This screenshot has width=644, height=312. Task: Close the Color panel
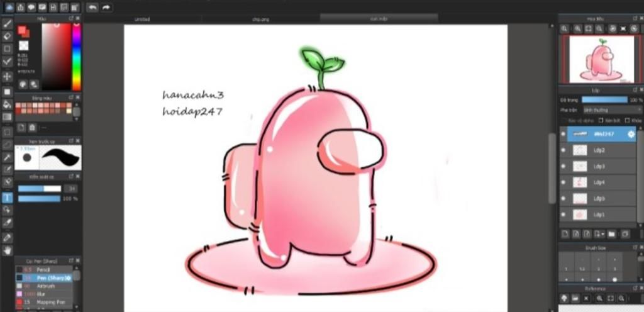tap(77, 18)
